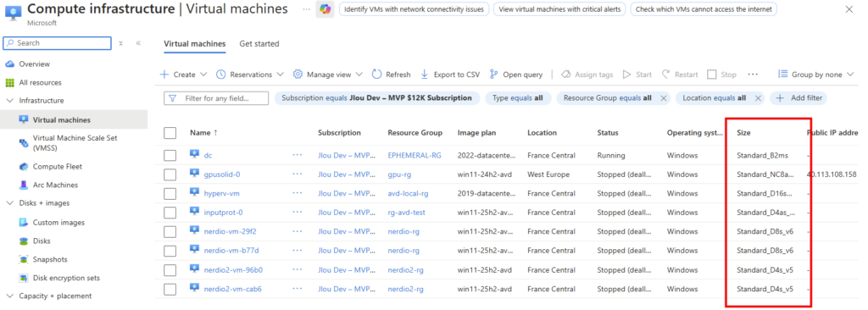The height and width of the screenshot is (310, 868).
Task: Check the box for gpusolid-0
Action: (x=170, y=174)
